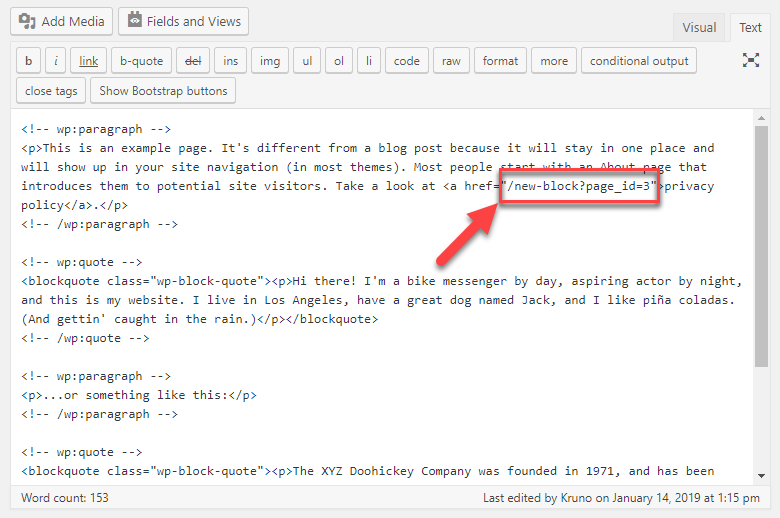Click Show Bootstrap buttons
Viewport: 780px width, 518px height.
click(163, 91)
